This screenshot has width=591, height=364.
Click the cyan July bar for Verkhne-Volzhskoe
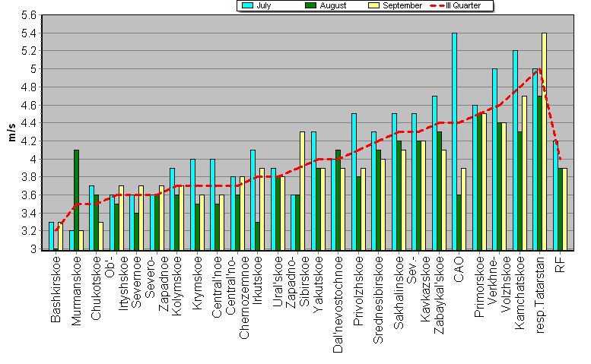[495, 160]
